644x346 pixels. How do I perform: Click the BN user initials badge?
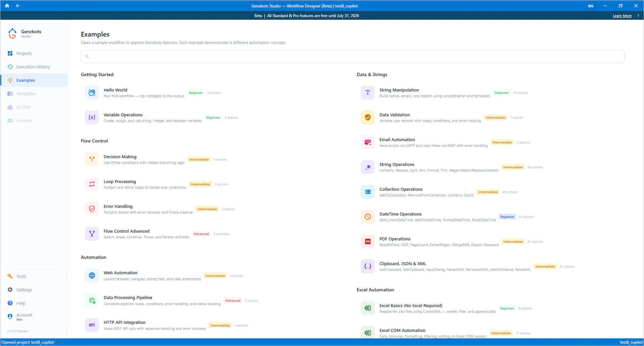[590, 6]
